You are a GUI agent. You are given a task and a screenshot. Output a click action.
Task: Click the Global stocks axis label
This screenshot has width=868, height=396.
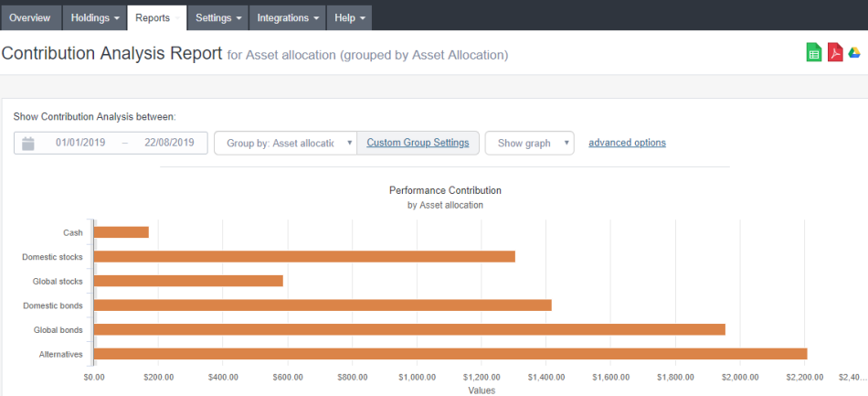(x=58, y=282)
